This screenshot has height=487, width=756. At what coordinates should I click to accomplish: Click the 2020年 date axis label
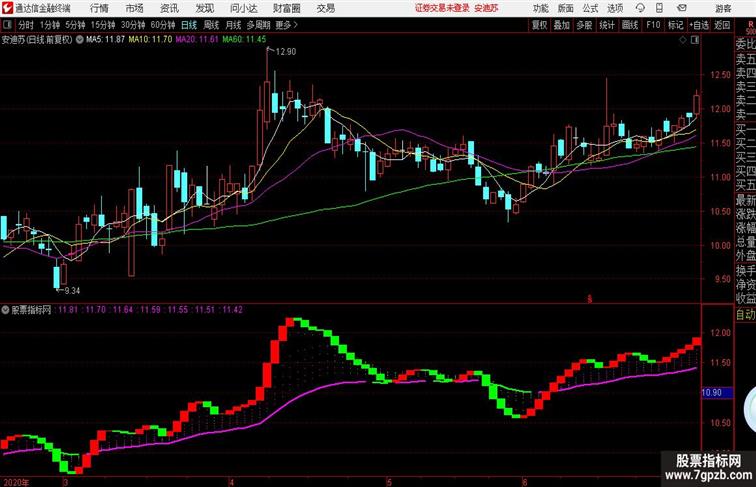[16, 482]
